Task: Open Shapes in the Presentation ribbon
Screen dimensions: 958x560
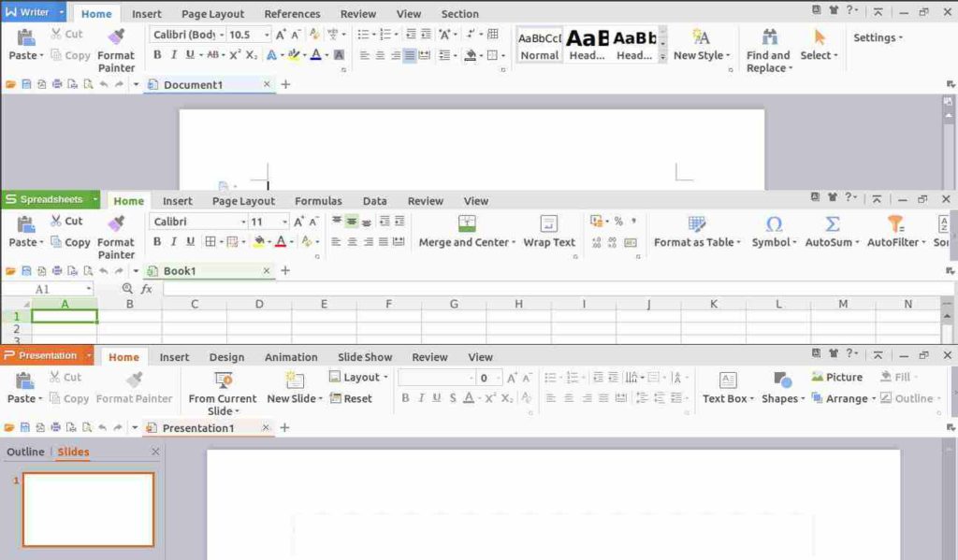Action: tap(783, 388)
